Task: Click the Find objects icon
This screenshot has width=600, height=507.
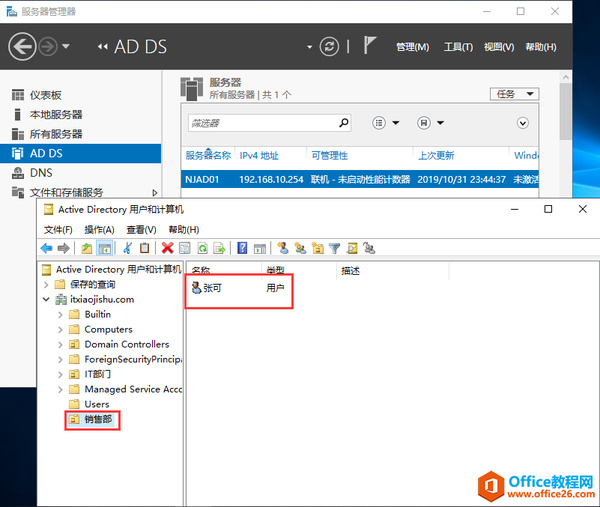Action: click(352, 248)
